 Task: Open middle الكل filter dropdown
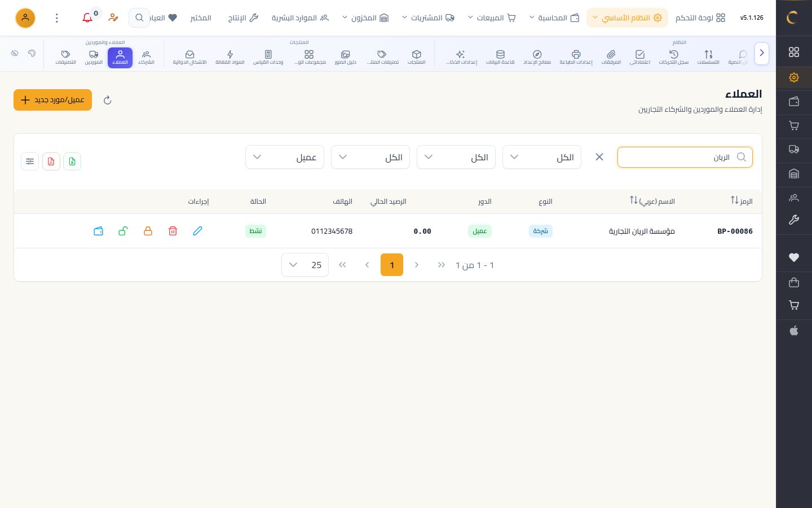(456, 157)
